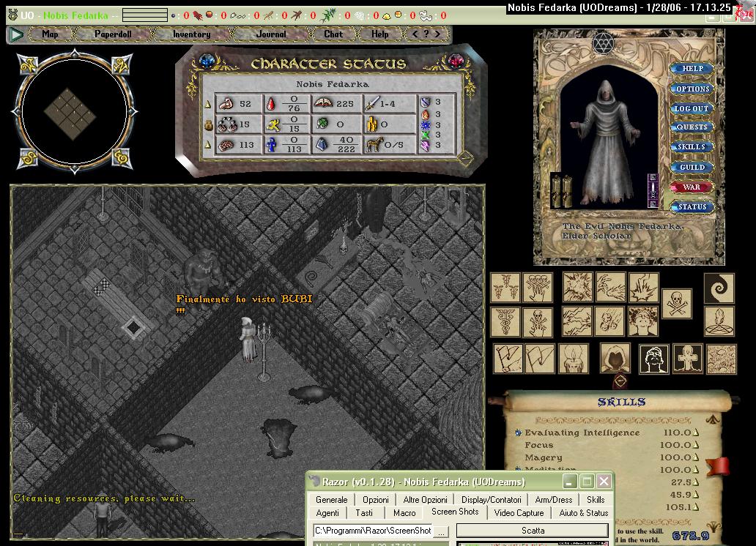Click the radar's top-left gold corner ornament
The width and height of the screenshot is (756, 546).
pyautogui.click(x=28, y=64)
